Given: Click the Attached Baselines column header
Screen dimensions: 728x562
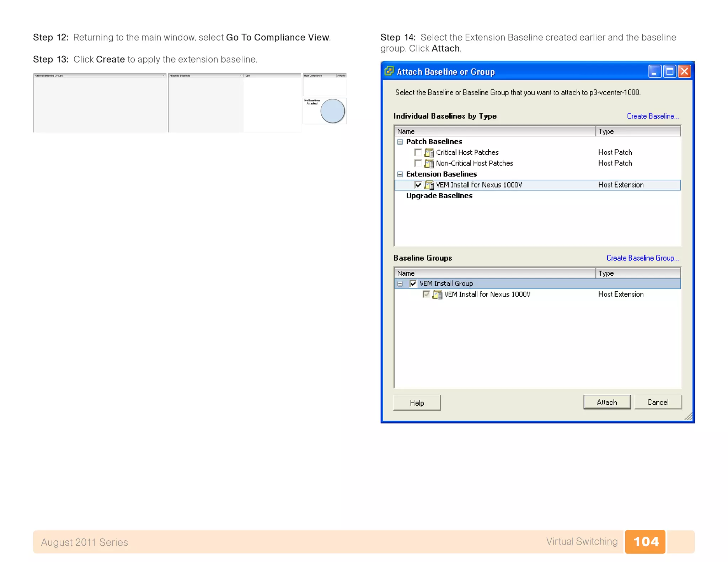Looking at the screenshot, I should click(x=205, y=76).
